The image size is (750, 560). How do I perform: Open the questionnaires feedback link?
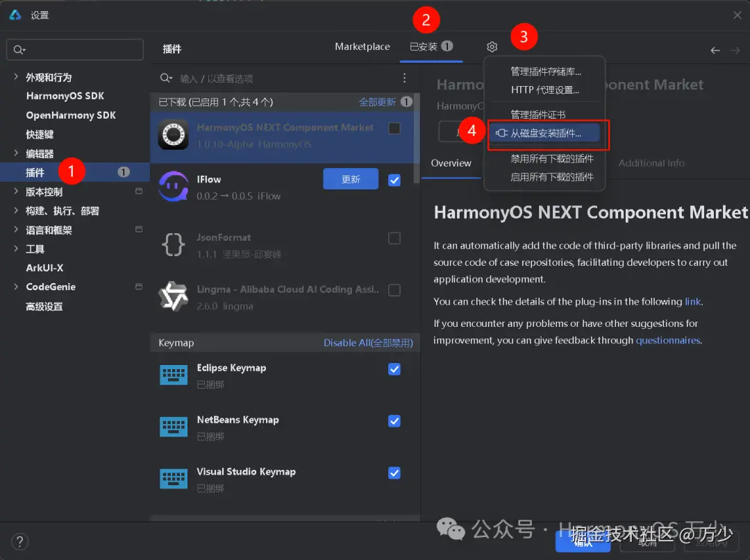[x=668, y=340]
